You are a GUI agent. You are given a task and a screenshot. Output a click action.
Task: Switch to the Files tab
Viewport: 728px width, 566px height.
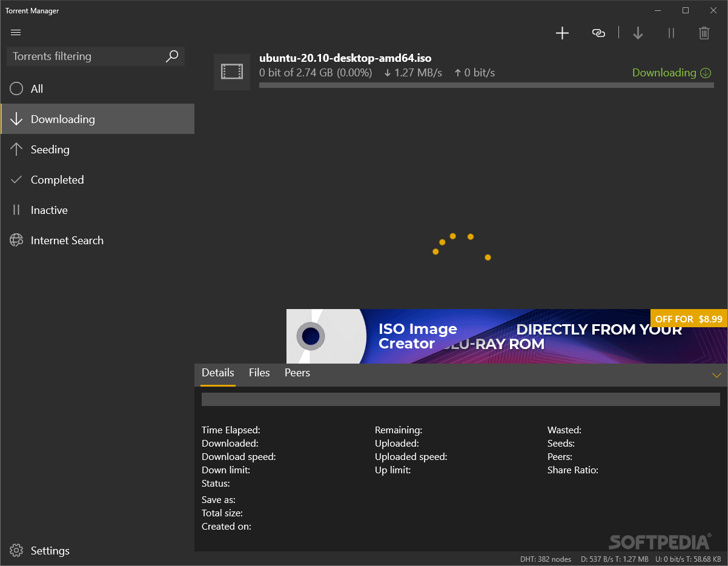click(259, 373)
